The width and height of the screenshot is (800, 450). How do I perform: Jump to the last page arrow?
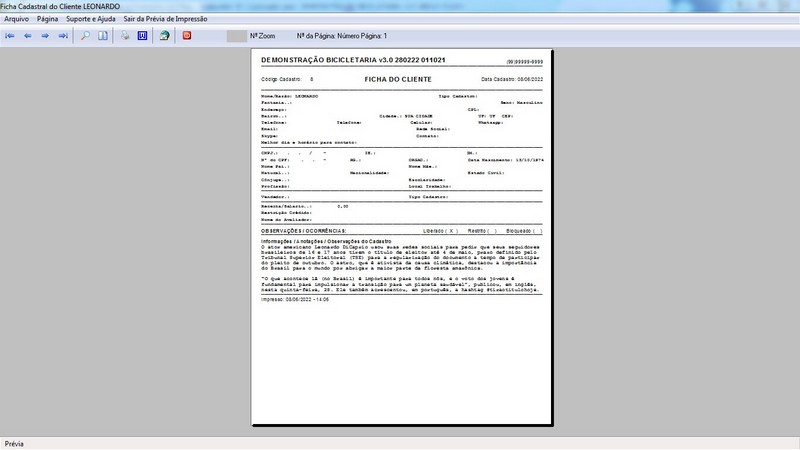pyautogui.click(x=63, y=36)
